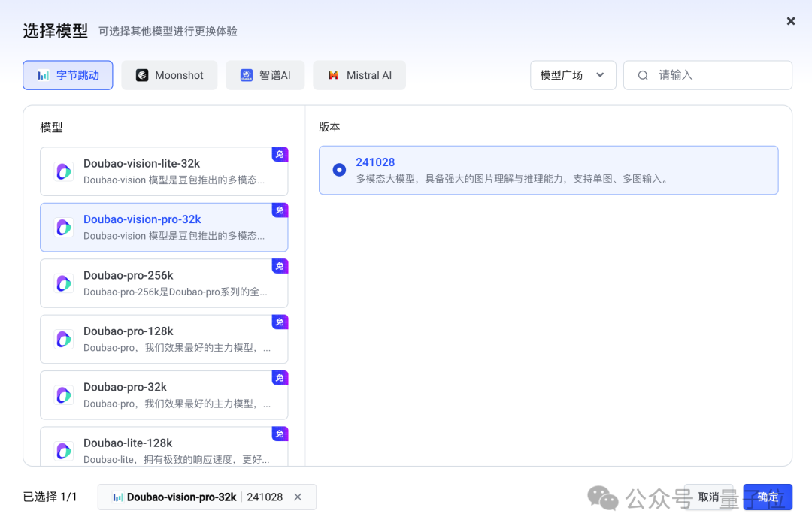This screenshot has width=812, height=532.
Task: Click the Doubao-vision-pro-32k name in the selected chip
Action: tap(182, 497)
